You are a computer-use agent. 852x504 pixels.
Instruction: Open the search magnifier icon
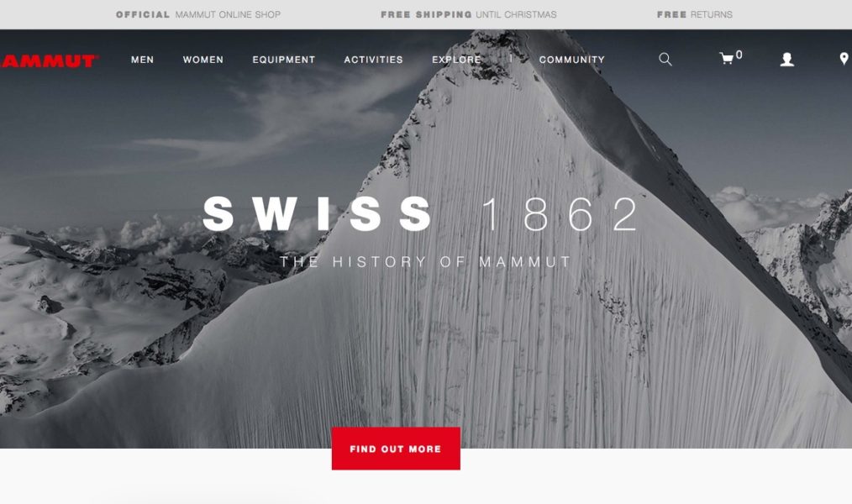665,59
